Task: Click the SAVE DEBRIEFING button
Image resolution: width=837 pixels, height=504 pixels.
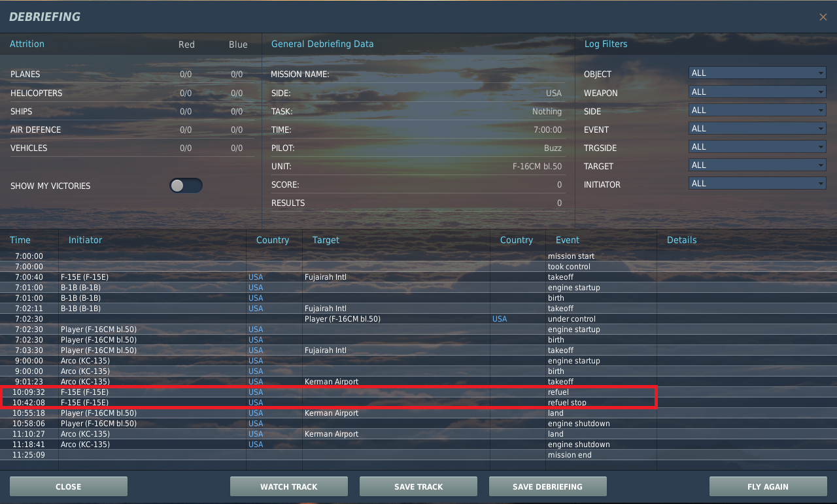Action: pyautogui.click(x=548, y=486)
